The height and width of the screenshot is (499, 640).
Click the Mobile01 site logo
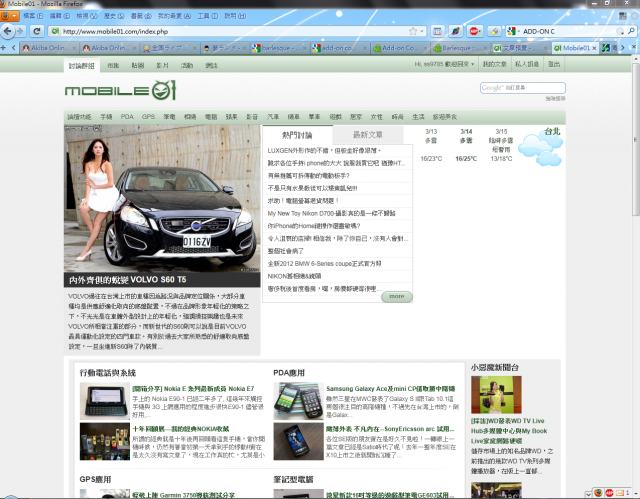[x=120, y=90]
